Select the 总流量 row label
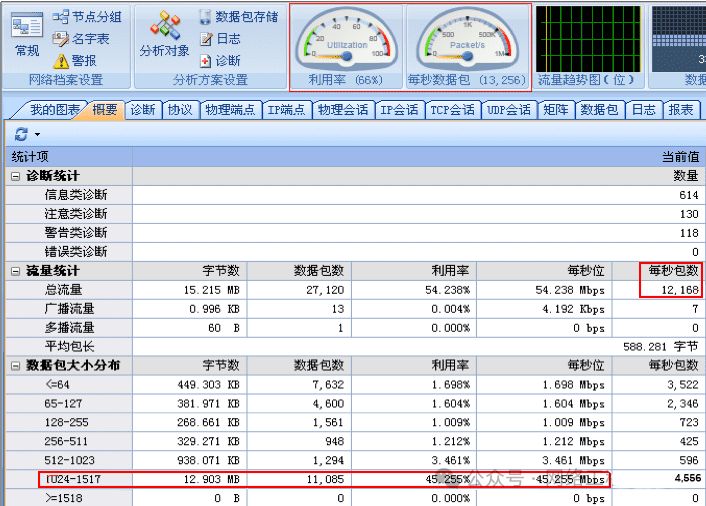The height and width of the screenshot is (506, 706). click(63, 290)
